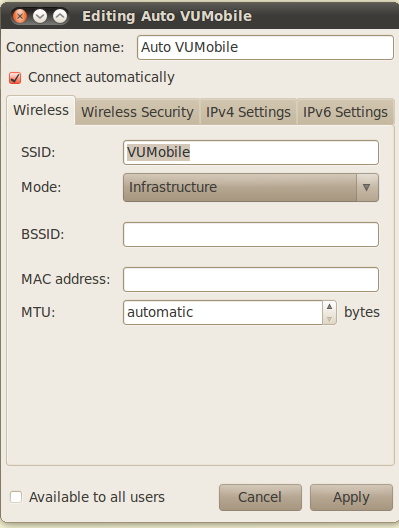Minimize the window with down-arrow button
The height and width of the screenshot is (528, 399).
[40, 16]
